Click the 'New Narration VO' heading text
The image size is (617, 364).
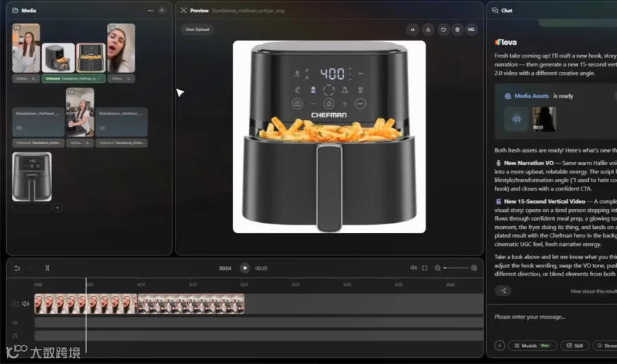point(529,163)
